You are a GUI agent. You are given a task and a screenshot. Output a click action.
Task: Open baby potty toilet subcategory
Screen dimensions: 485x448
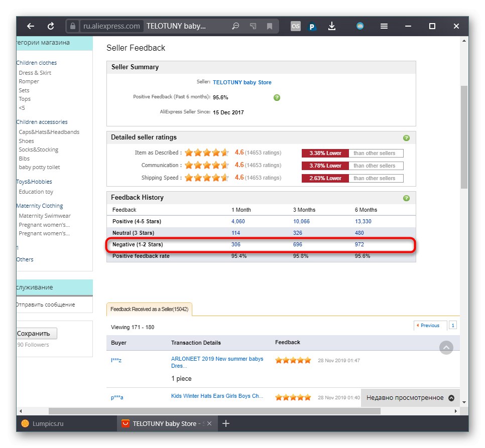tap(39, 167)
